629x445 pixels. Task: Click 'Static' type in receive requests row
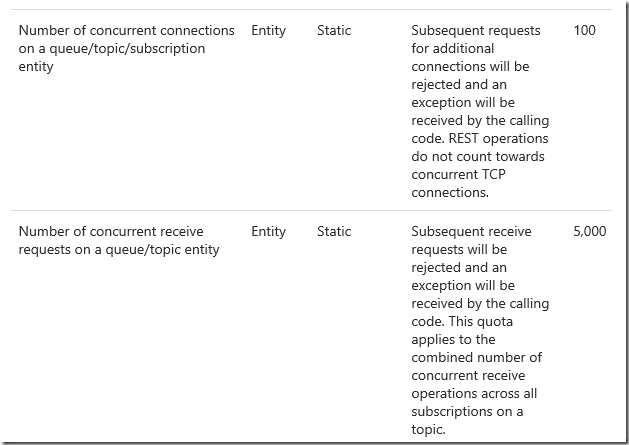[334, 232]
